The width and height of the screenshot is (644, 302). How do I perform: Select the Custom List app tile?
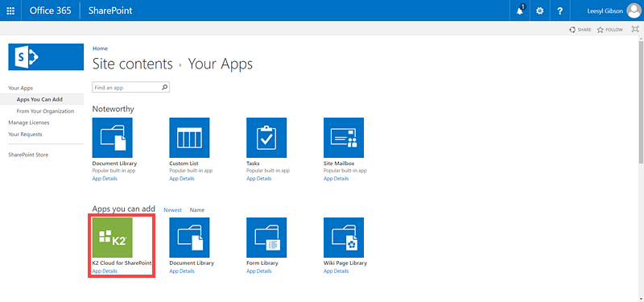pyautogui.click(x=189, y=138)
